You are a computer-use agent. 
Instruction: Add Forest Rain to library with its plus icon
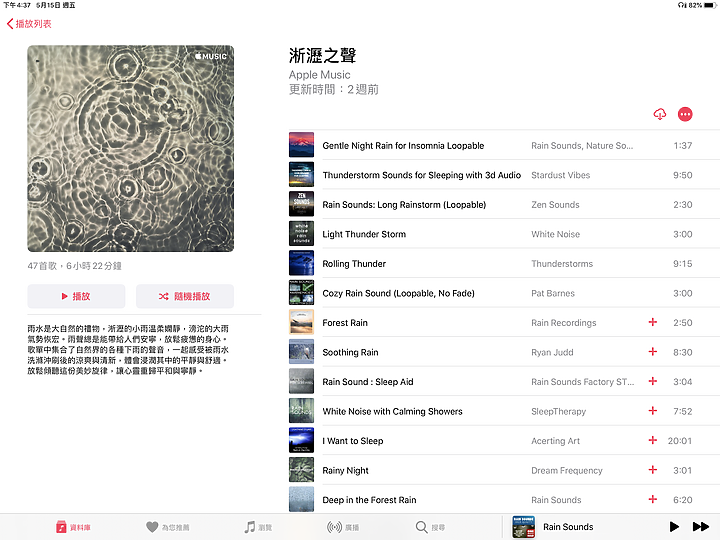(652, 322)
